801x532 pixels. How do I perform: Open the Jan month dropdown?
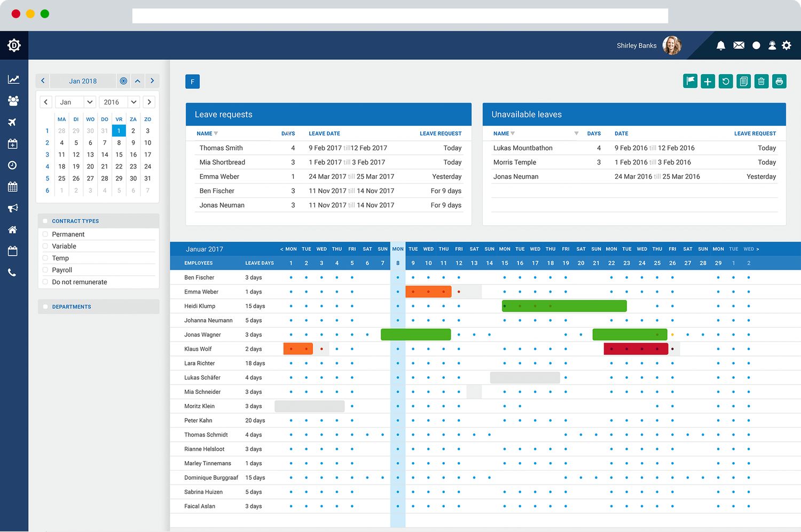pos(75,102)
